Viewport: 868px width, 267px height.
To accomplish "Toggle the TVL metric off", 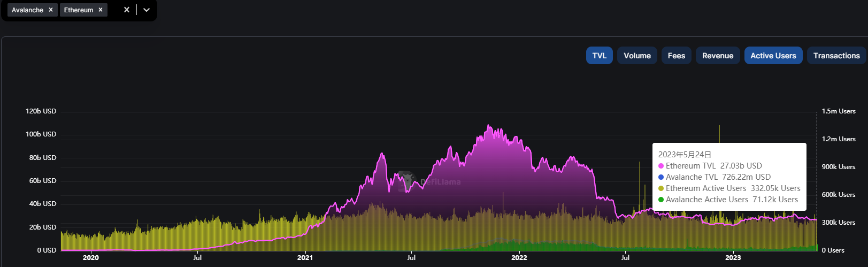I will [599, 56].
